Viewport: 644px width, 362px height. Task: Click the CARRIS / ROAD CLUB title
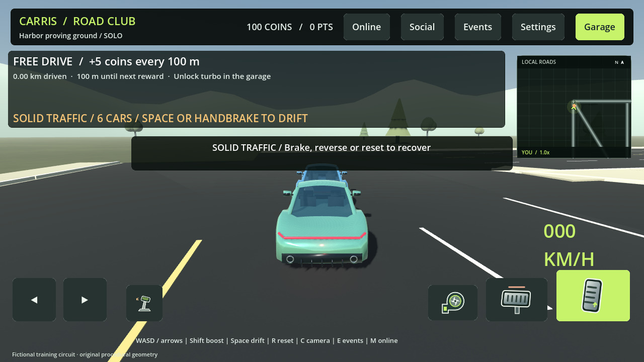pyautogui.click(x=77, y=22)
